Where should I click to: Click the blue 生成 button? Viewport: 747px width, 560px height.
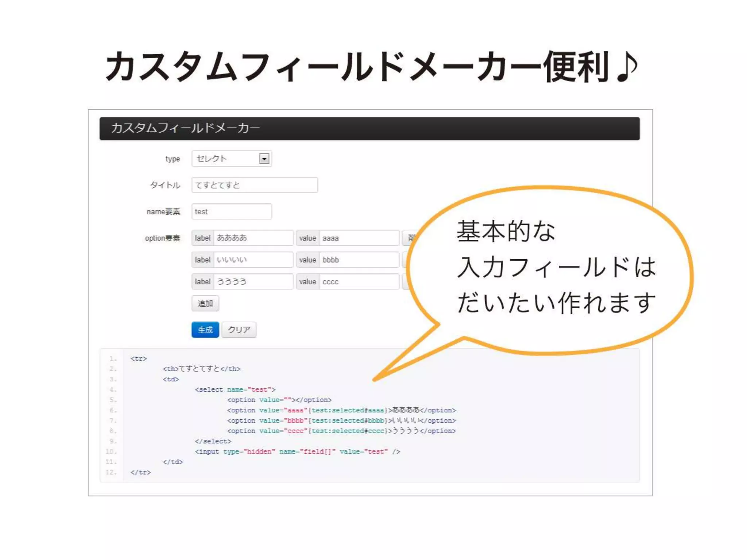pos(205,330)
